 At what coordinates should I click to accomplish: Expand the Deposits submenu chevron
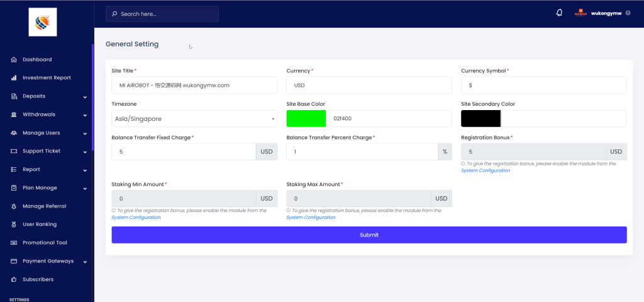[85, 97]
